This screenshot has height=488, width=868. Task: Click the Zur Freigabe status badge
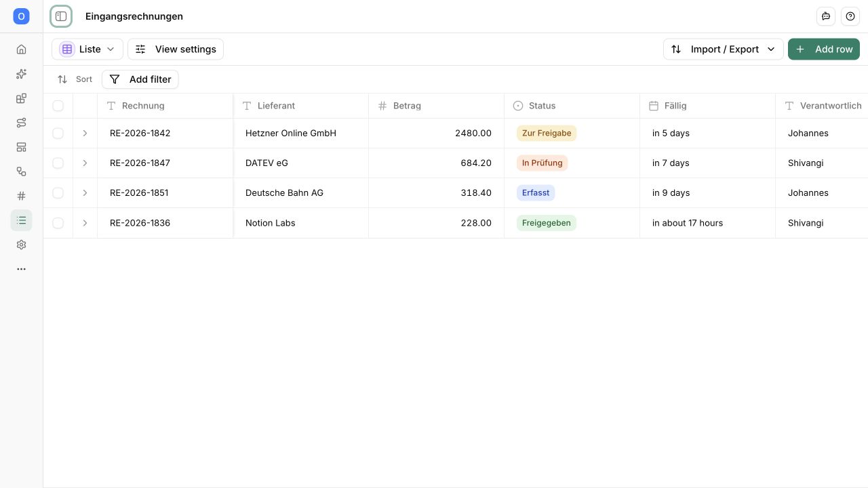547,134
